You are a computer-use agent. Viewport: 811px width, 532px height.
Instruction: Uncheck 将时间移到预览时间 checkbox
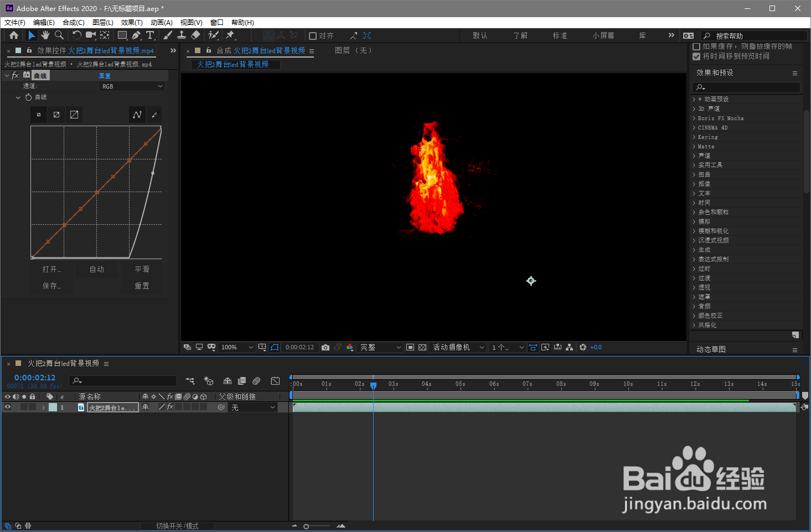coord(696,56)
